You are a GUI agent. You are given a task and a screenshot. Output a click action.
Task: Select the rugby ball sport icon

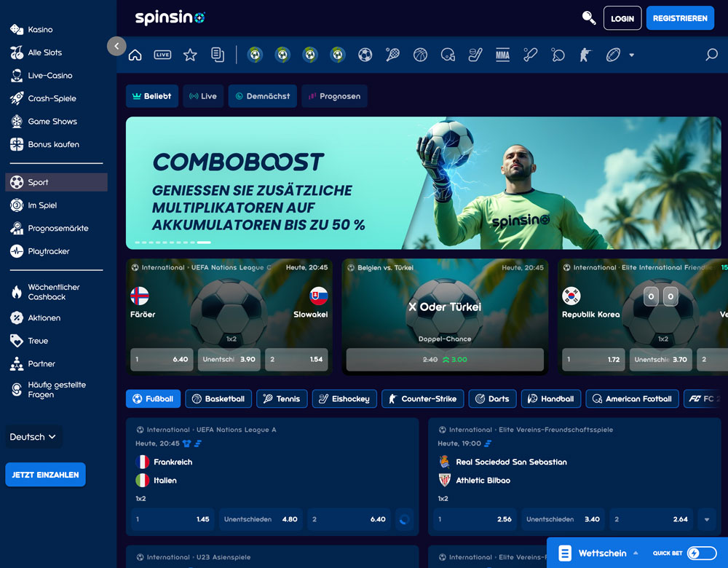tap(613, 55)
